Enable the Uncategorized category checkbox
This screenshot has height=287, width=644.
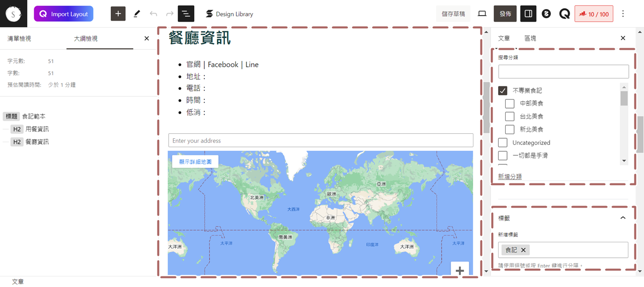point(503,143)
